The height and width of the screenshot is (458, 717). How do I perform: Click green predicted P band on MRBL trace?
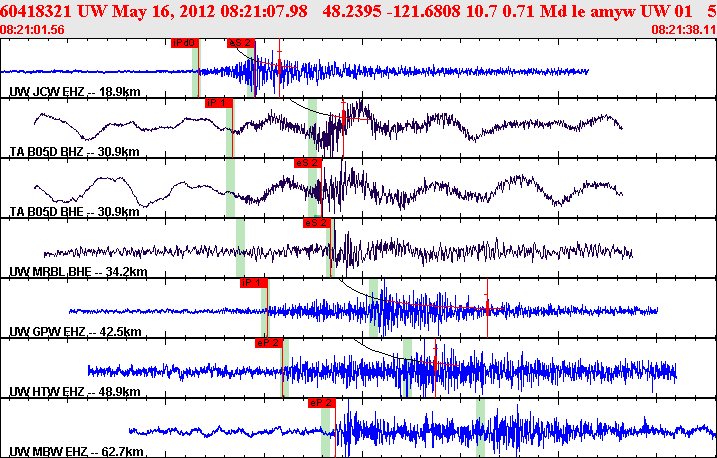240,247
